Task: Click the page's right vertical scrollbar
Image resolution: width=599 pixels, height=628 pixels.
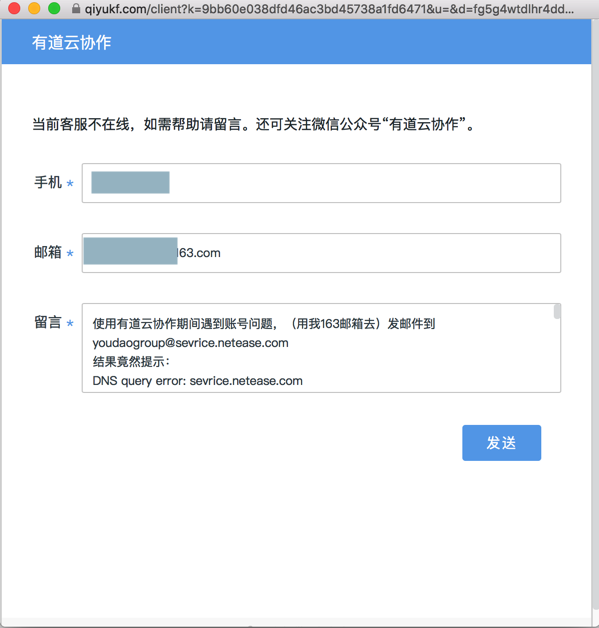Action: (595, 320)
